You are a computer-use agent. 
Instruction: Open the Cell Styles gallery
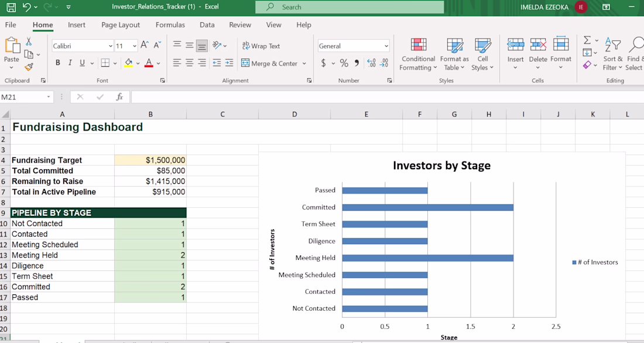pos(482,54)
